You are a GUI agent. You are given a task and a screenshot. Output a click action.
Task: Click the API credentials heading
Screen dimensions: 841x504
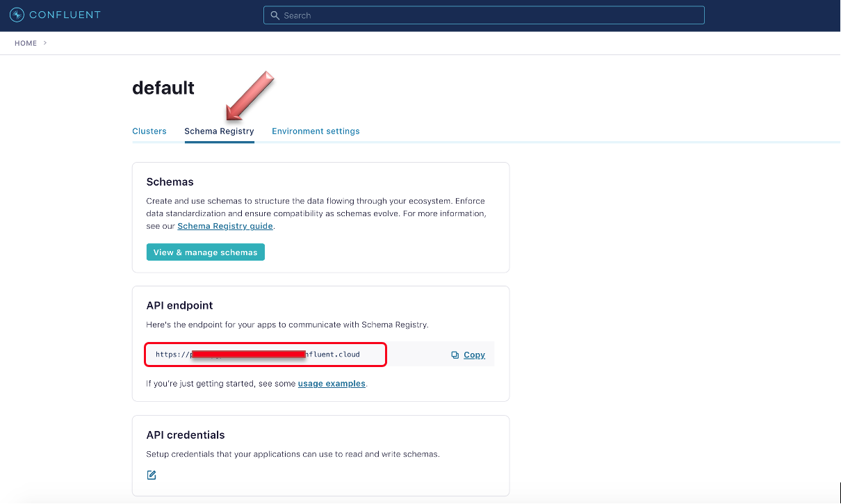pyautogui.click(x=186, y=435)
